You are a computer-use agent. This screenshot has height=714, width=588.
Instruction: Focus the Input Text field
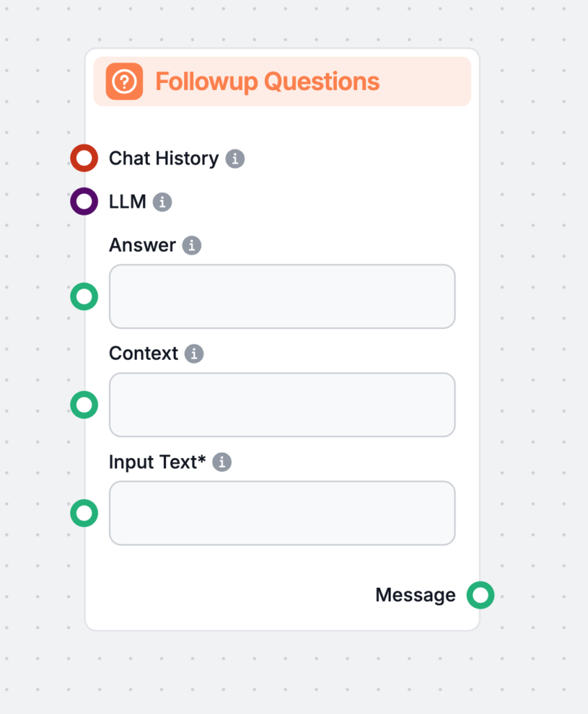tap(282, 513)
